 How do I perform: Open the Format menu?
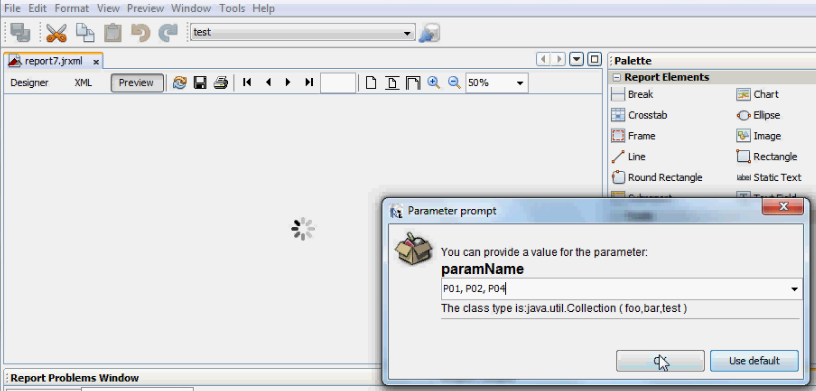pos(72,8)
